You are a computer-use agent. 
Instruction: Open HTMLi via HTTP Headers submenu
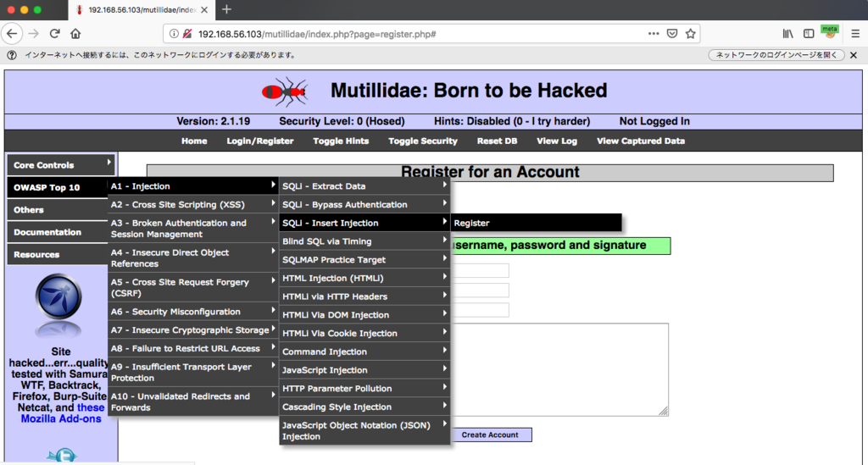click(364, 296)
